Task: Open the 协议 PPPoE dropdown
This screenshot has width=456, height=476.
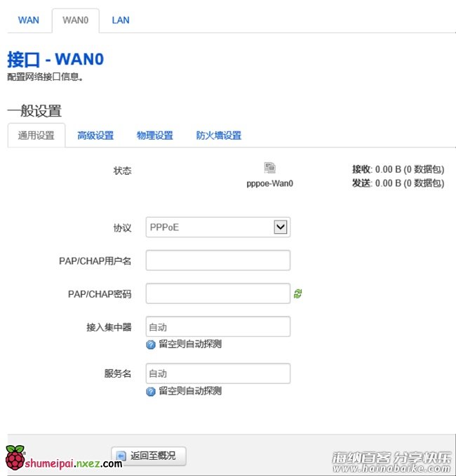Action: [218, 227]
